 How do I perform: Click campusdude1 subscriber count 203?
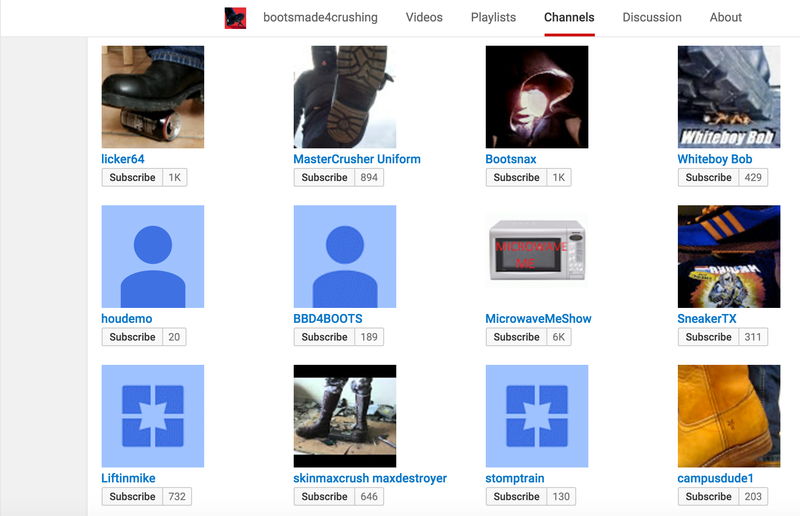click(753, 497)
